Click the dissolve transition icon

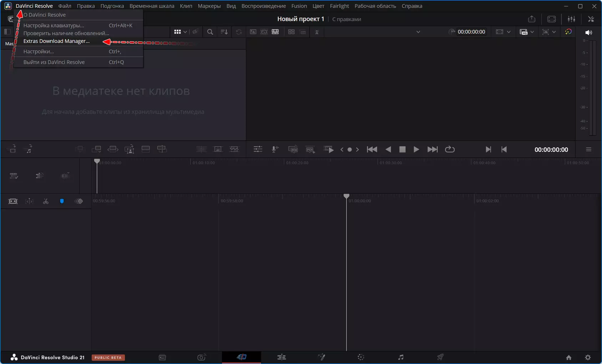[218, 149]
